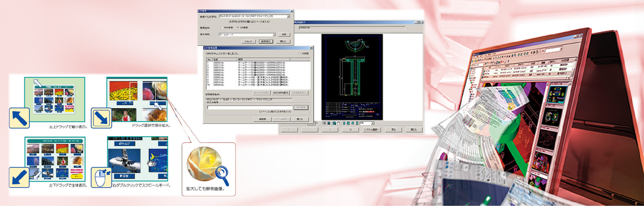Click the file name field S30002.fdc in viewer
The width and height of the screenshot is (644, 206).
[352, 28]
